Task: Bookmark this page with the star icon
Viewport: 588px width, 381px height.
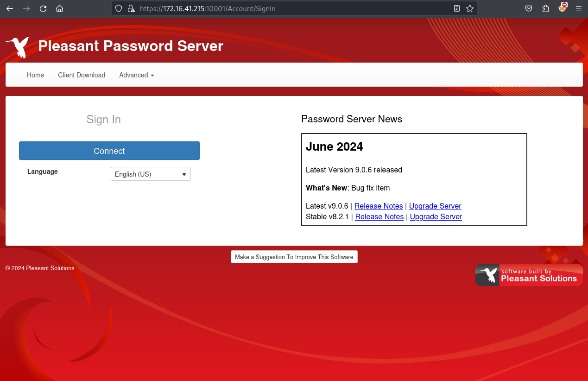Action: tap(470, 8)
